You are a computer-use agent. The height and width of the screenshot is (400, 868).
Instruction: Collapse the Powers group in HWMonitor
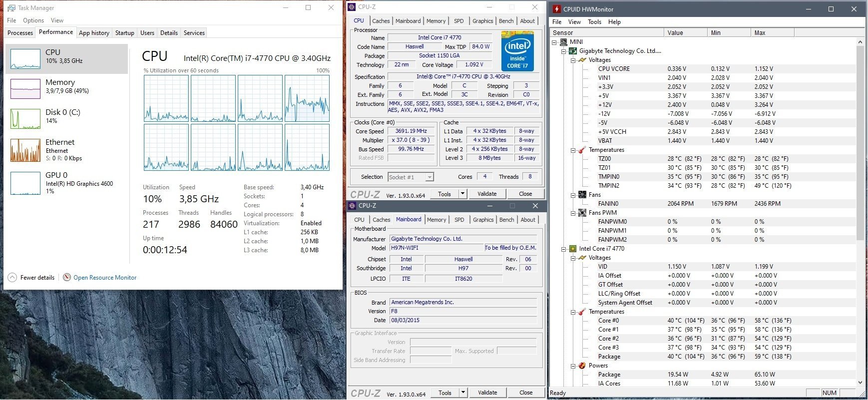coord(573,366)
